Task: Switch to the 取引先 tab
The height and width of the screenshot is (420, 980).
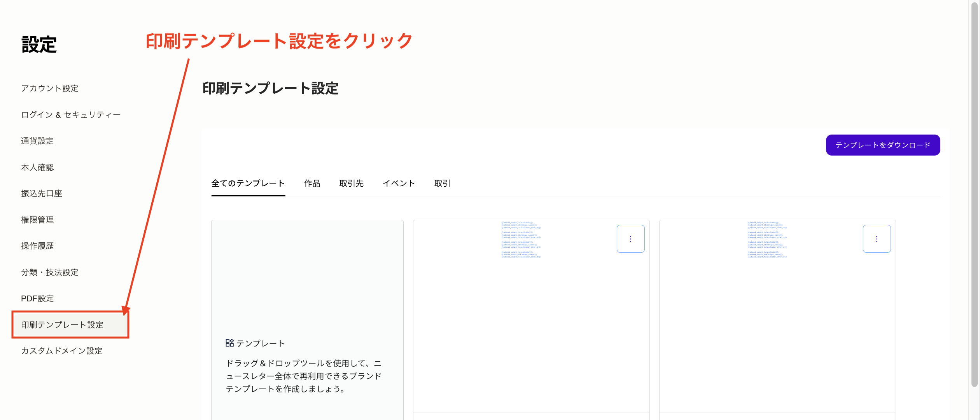Action: (x=352, y=183)
